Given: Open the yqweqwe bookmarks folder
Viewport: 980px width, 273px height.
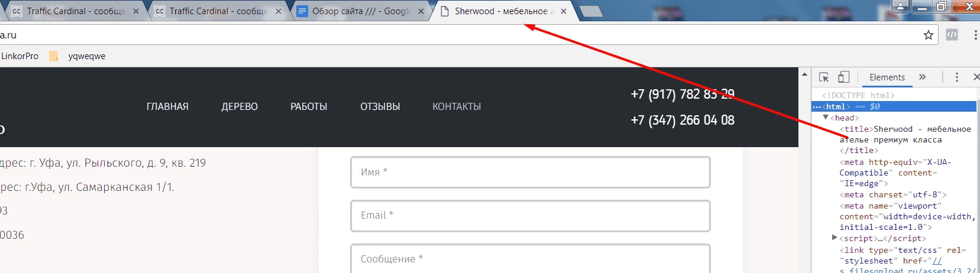Looking at the screenshot, I should (78, 56).
